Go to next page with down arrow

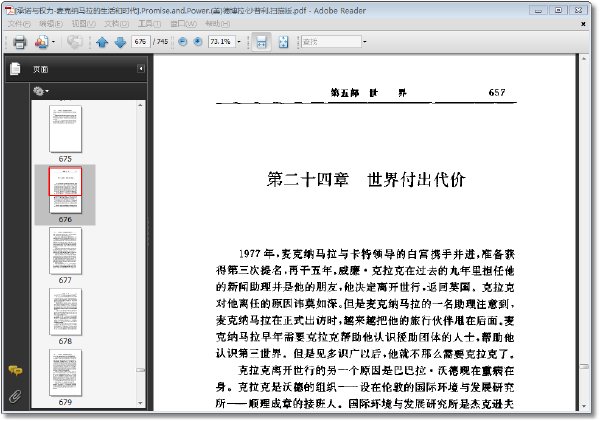[121, 42]
